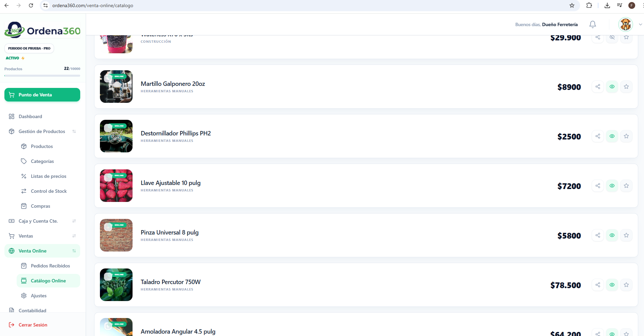Open the user avatar profile picture

626,24
